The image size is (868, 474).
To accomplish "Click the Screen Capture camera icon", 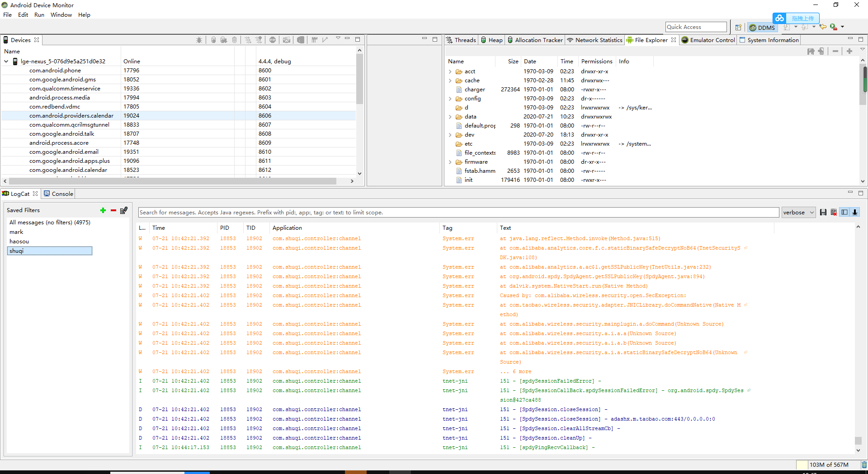I will 287,40.
